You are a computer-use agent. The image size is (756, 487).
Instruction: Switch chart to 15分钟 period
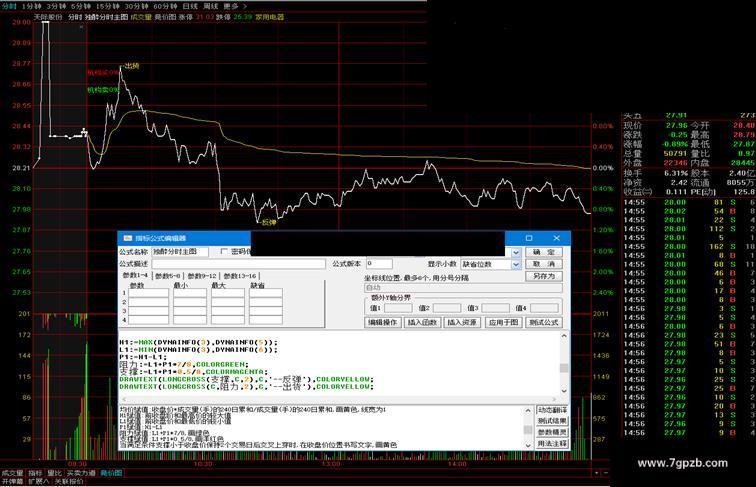[x=107, y=6]
